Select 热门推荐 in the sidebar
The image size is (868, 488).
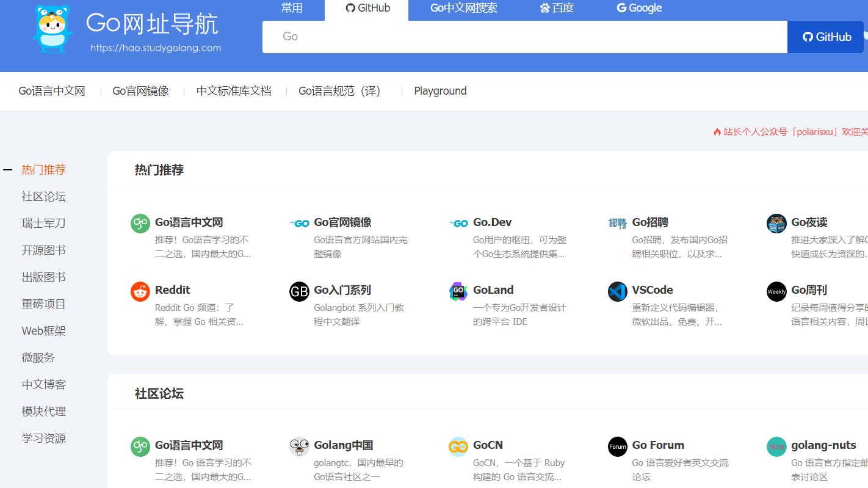click(x=43, y=170)
